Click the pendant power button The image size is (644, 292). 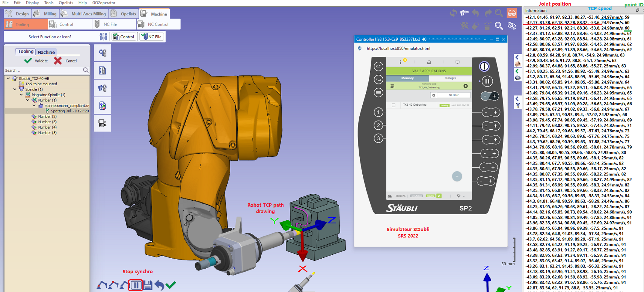(484, 67)
